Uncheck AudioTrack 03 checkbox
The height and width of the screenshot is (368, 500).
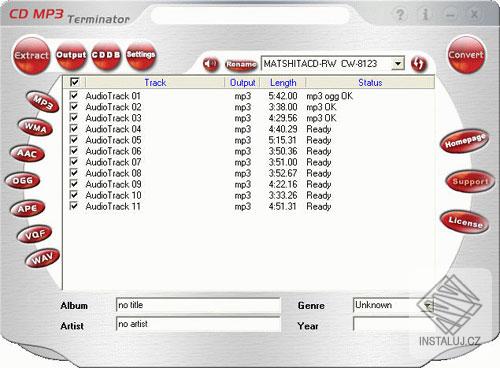click(74, 118)
